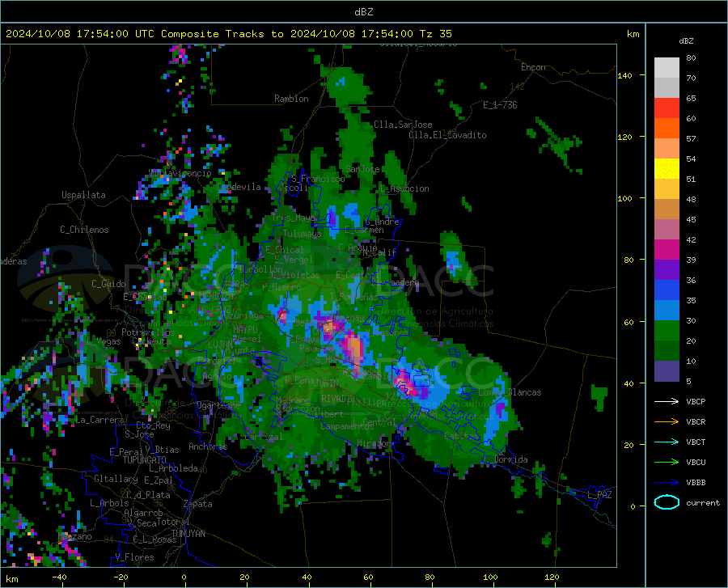
Task: Click the Clla.El_Cavadito map label
Action: 447,135
